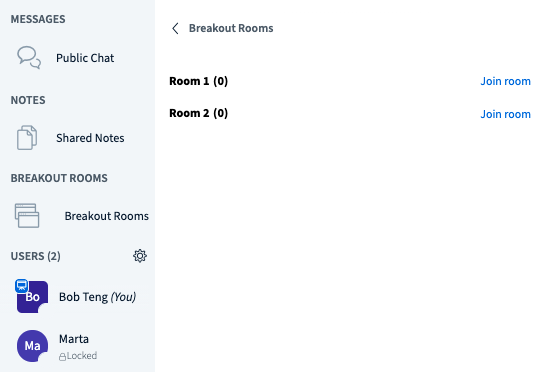Screen dimensions: 554x372
Task: Select the user Marta
Action: (77, 346)
